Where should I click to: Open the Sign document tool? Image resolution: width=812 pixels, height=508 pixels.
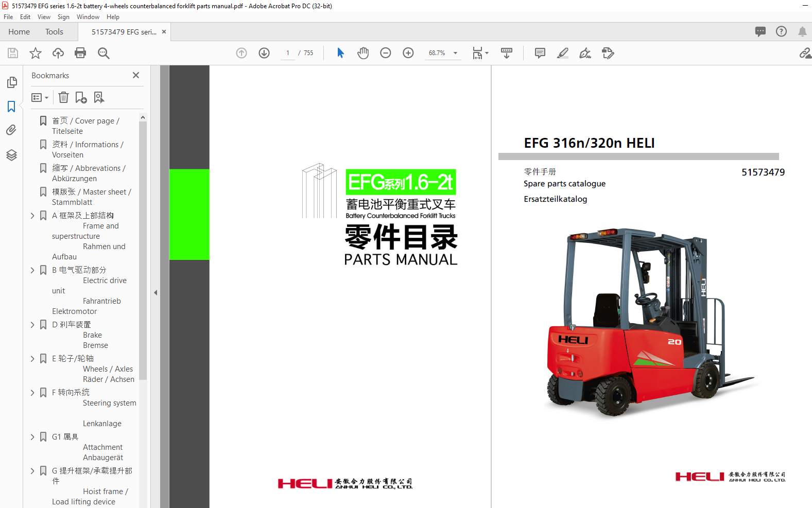point(585,53)
